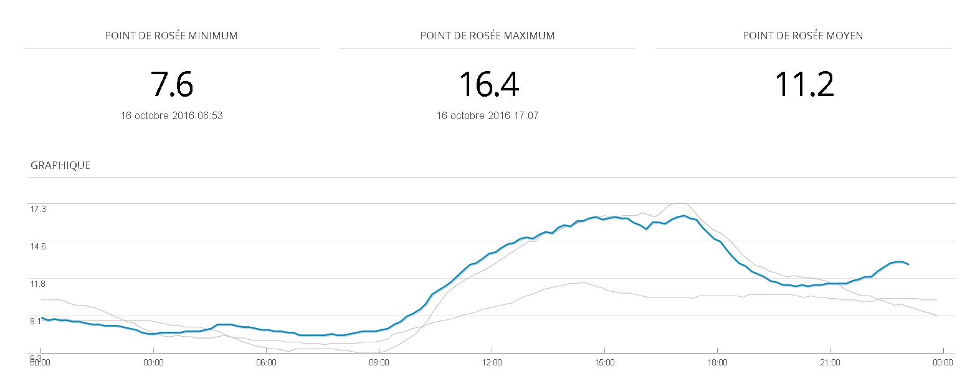Select the average dew point value 11.2

804,84
